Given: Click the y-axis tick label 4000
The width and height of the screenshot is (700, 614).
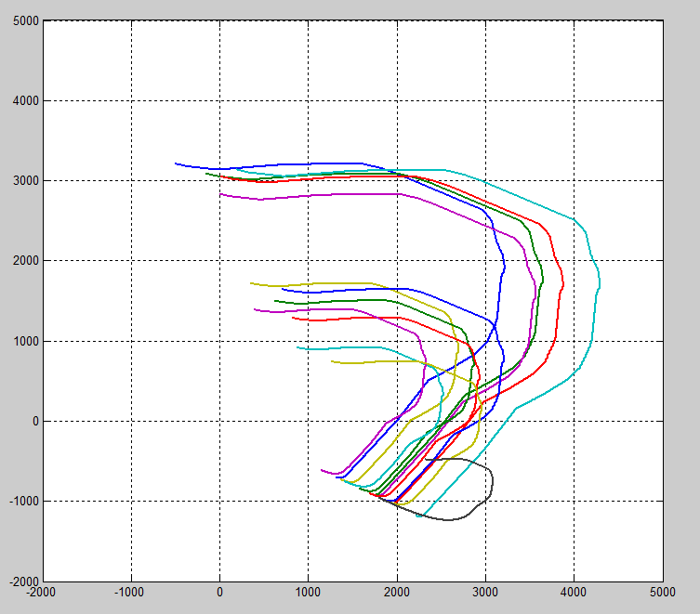Looking at the screenshot, I should coord(23,101).
